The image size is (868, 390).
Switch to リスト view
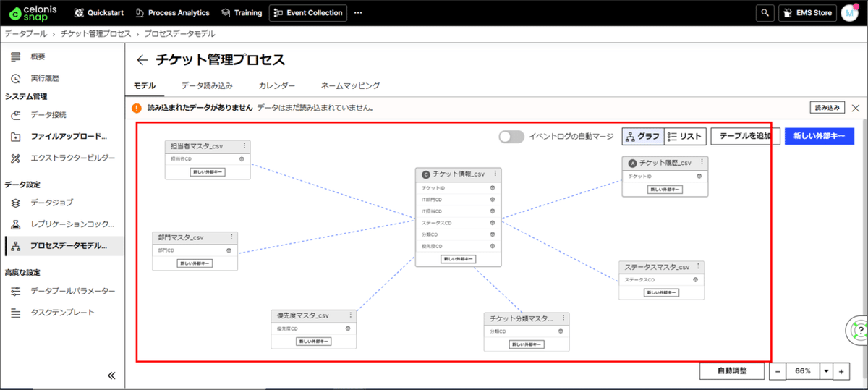[684, 136]
